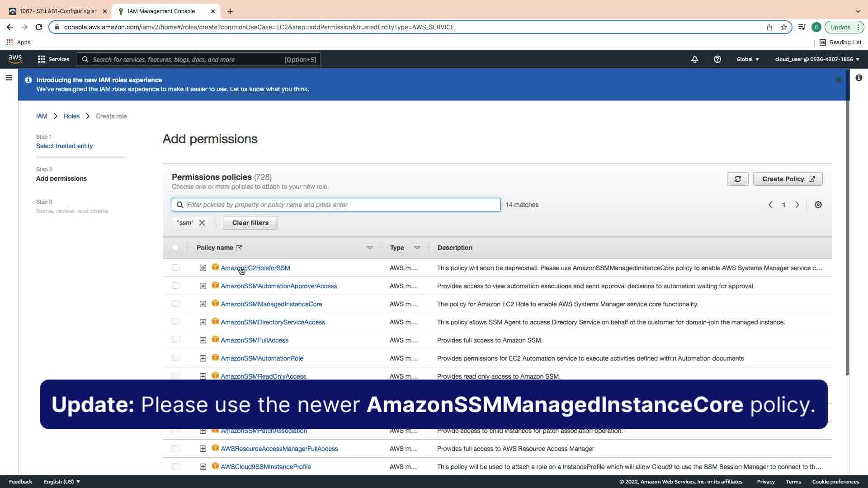Check the AmazonSSMManagedInstanceCore policy checkbox
The image size is (868, 488).
[x=175, y=304]
